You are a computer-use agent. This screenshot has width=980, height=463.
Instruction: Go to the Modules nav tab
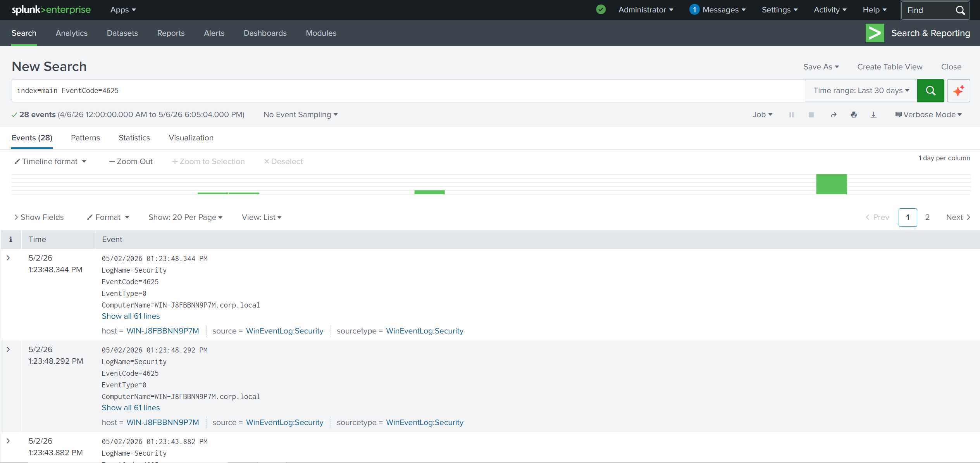tap(321, 33)
